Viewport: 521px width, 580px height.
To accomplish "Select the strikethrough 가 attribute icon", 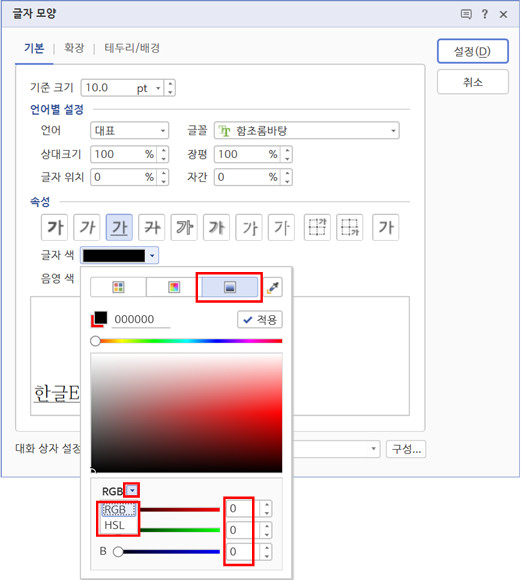I will click(152, 227).
